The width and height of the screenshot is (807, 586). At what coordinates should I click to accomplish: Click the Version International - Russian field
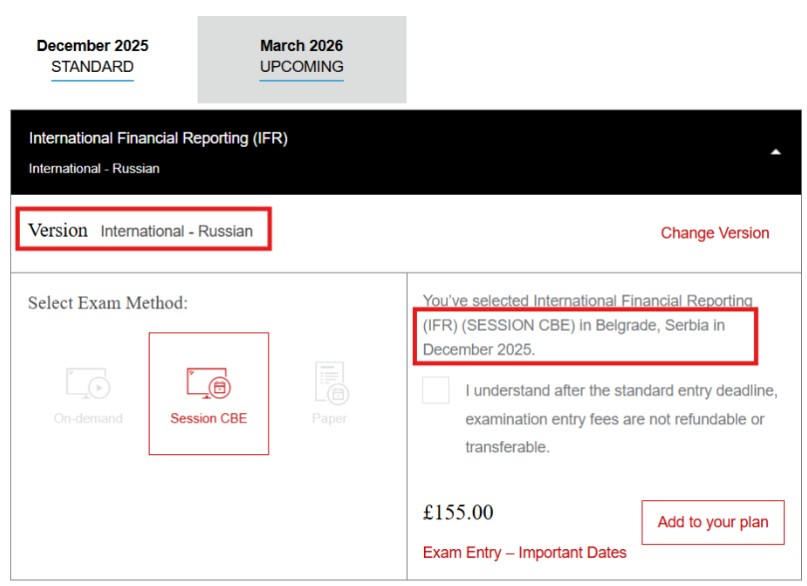(x=140, y=231)
